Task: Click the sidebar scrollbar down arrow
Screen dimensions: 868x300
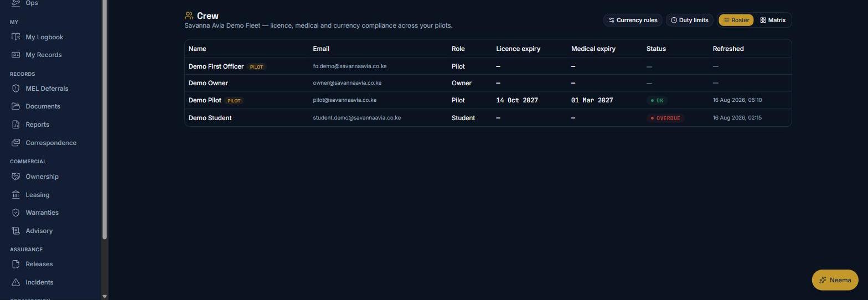Action: click(105, 297)
